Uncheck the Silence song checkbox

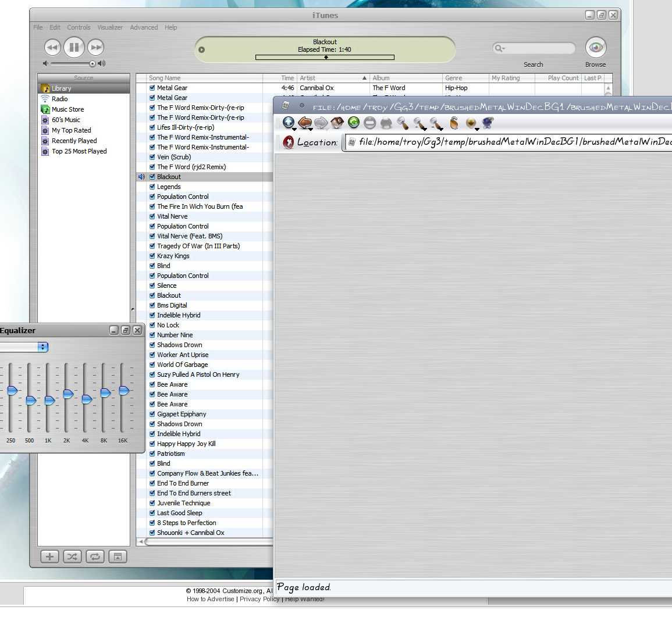point(152,285)
